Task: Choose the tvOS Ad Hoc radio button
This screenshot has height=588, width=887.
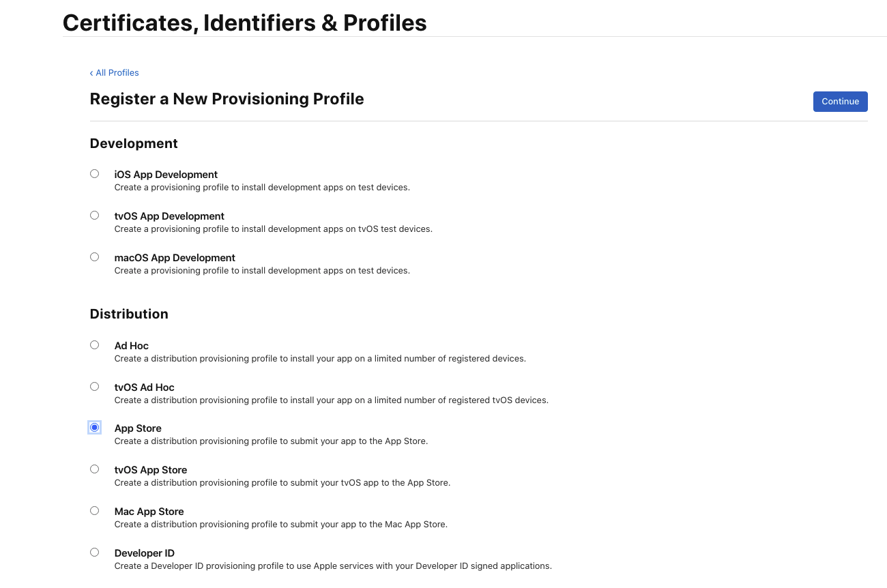Action: pos(94,387)
